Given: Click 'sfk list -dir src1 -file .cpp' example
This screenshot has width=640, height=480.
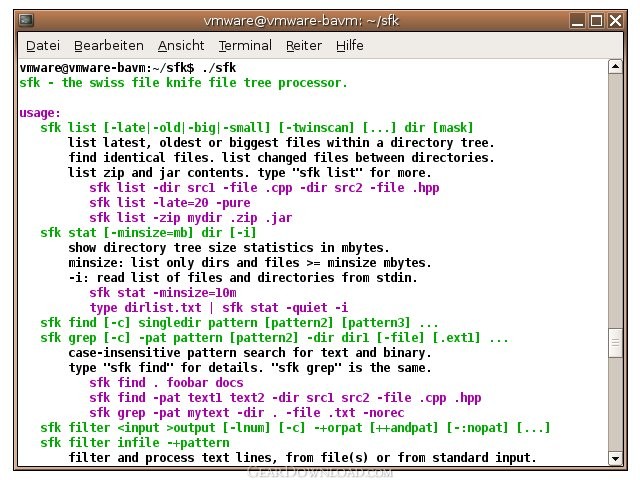Looking at the screenshot, I should coord(264,188).
